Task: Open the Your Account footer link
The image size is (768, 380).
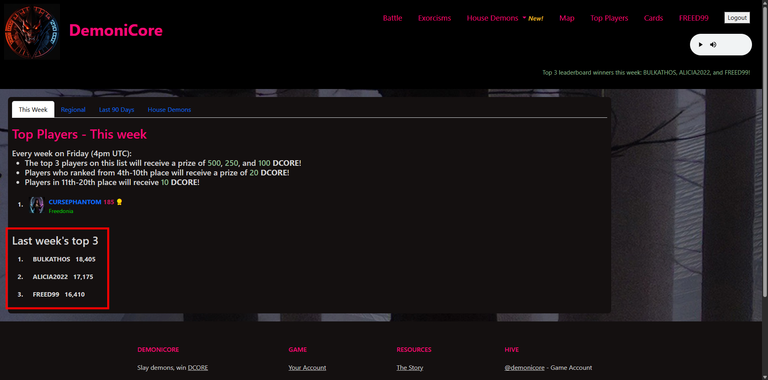Action: pos(307,367)
